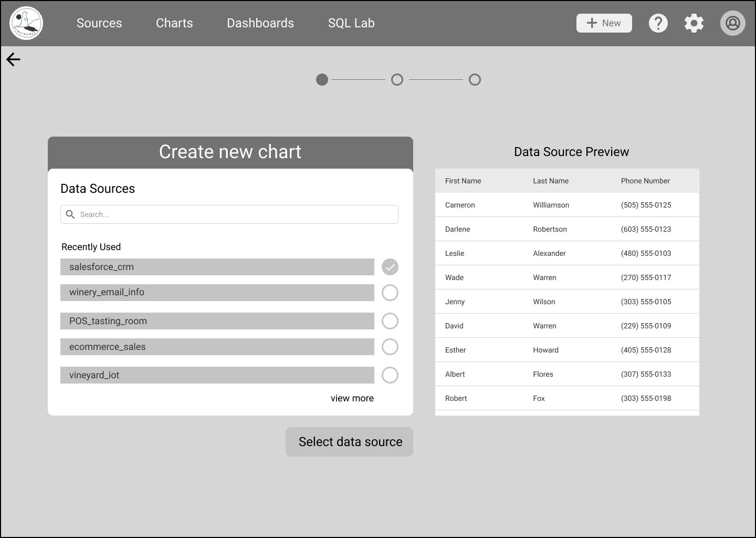756x538 pixels.
Task: Open the Sources menu
Action: (99, 23)
